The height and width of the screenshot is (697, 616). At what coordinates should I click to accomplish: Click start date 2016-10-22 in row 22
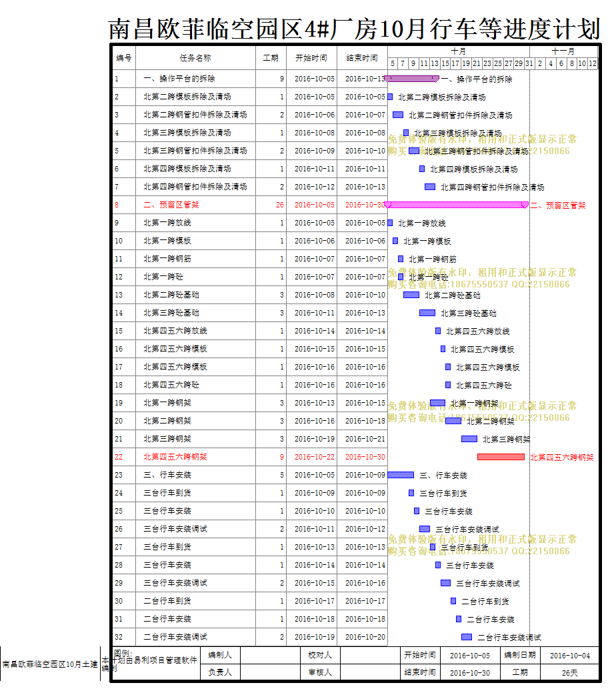(x=314, y=457)
